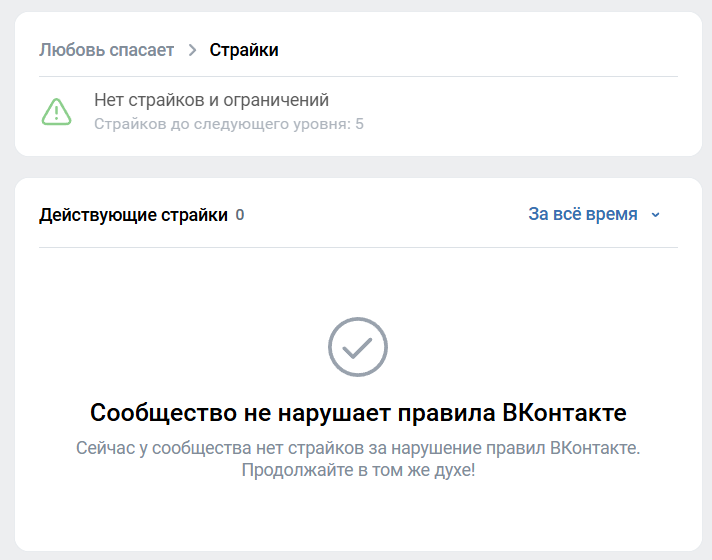The image size is (712, 560).
Task: Click the Нет страйков и ограничений status
Action: coord(211,100)
